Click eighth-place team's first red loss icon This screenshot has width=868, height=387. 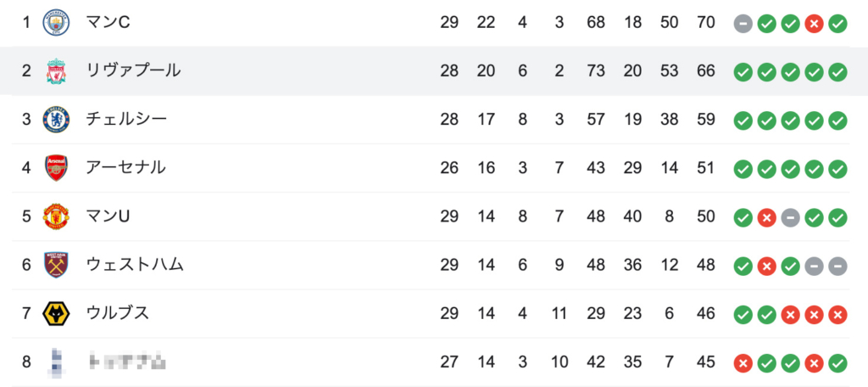point(743,363)
